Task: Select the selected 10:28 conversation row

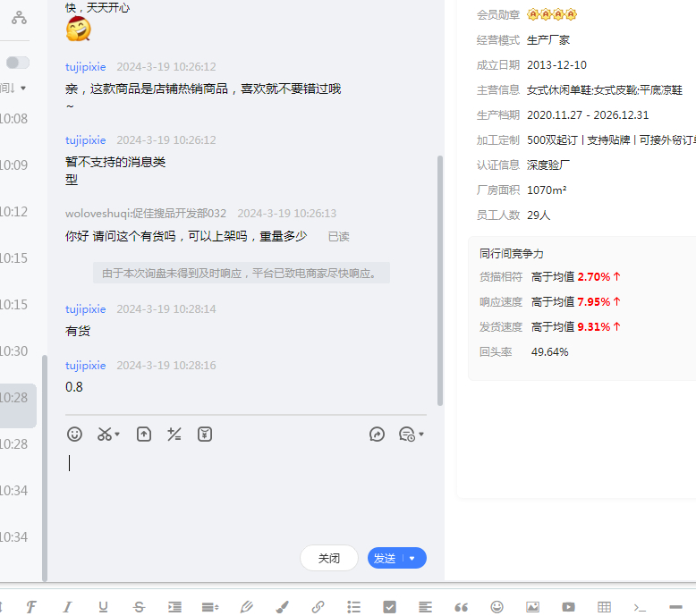Action: (18, 406)
